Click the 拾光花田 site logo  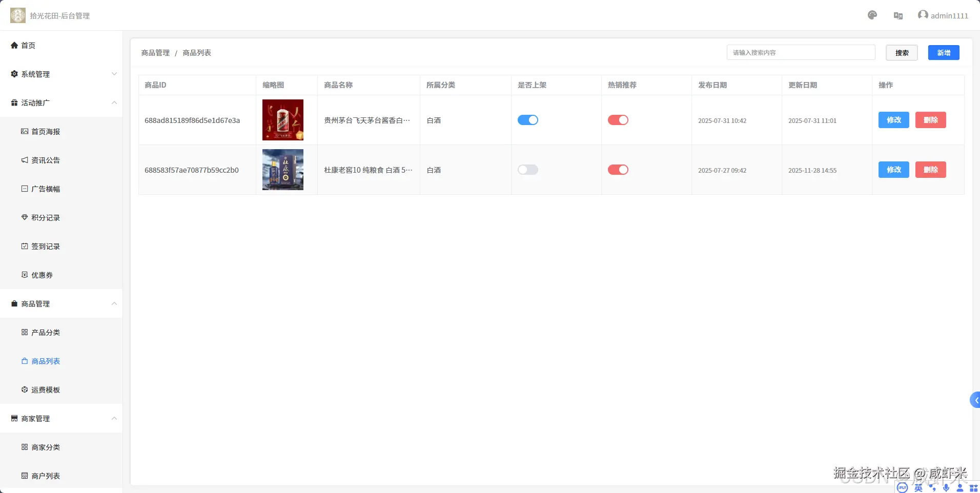(x=17, y=15)
